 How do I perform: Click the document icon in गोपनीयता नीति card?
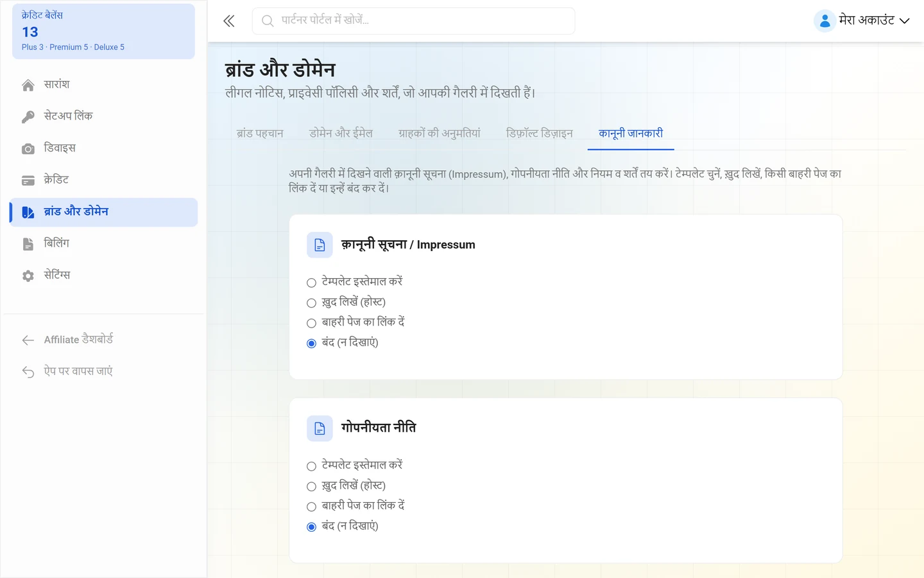click(320, 428)
